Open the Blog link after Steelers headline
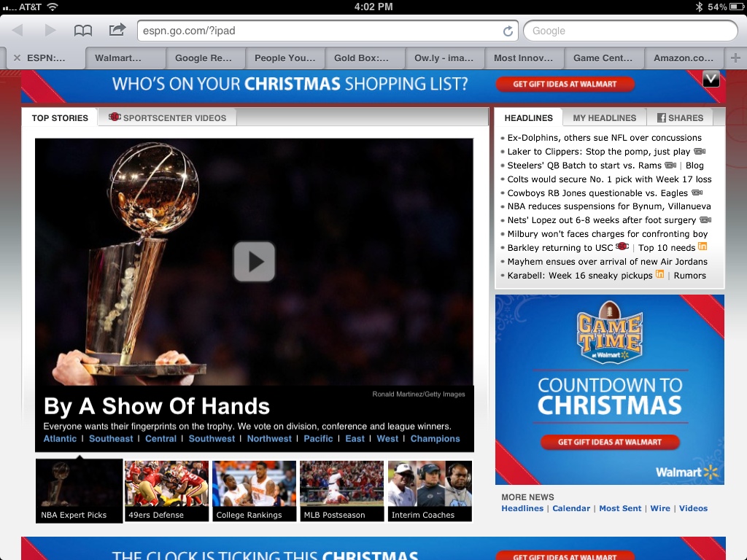747x560 pixels. [694, 166]
